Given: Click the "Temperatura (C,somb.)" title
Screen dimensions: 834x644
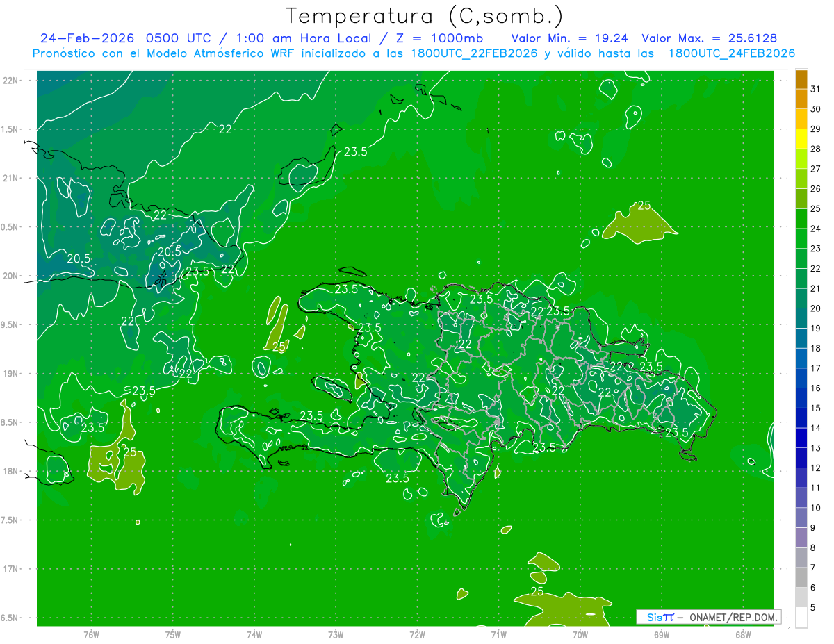Looking at the screenshot, I should [x=425, y=16].
